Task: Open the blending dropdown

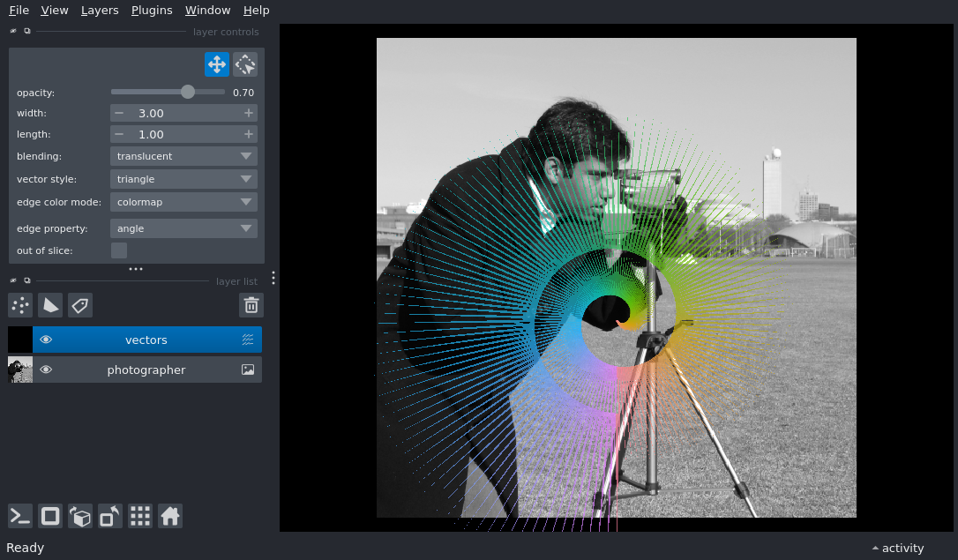Action: pyautogui.click(x=183, y=156)
